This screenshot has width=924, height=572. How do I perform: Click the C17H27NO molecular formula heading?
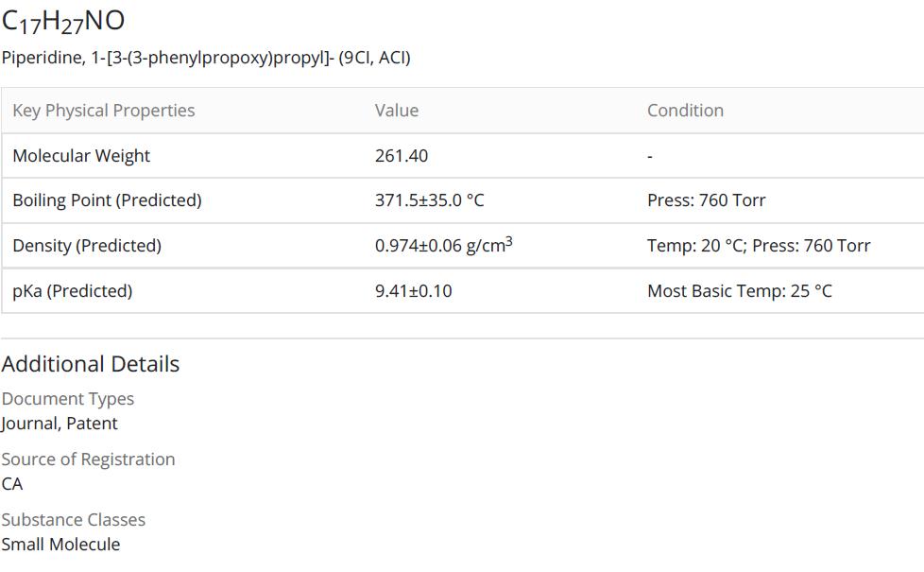pos(63,21)
